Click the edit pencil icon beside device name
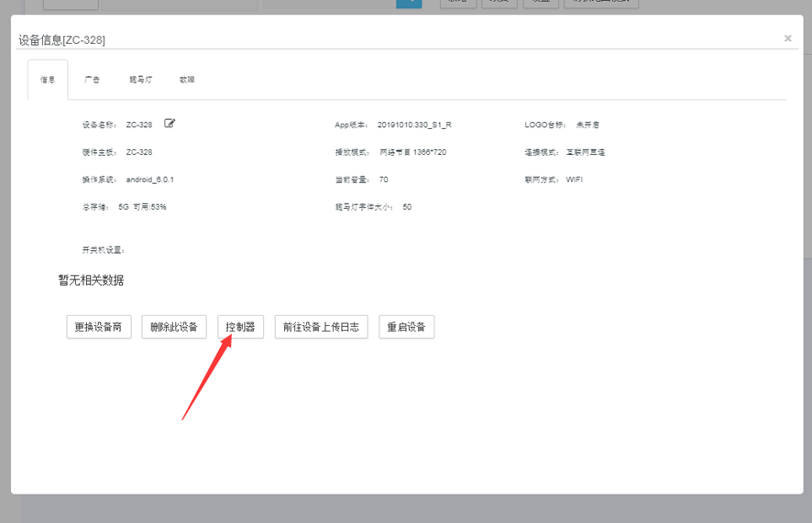This screenshot has width=812, height=523. click(170, 124)
